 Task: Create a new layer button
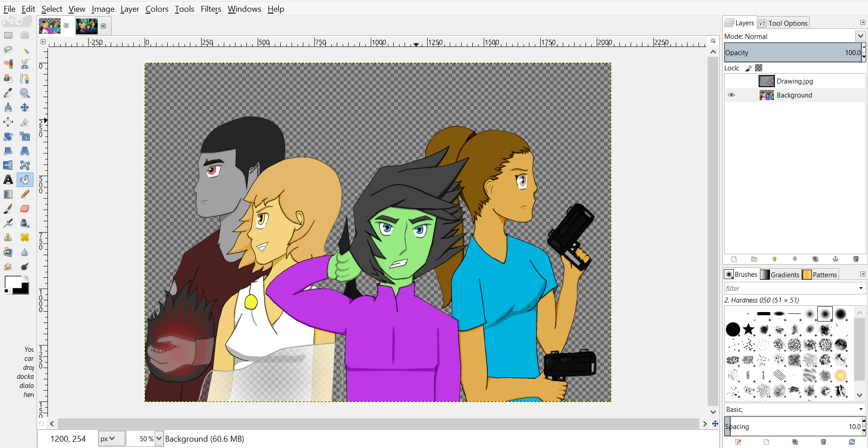click(x=734, y=259)
